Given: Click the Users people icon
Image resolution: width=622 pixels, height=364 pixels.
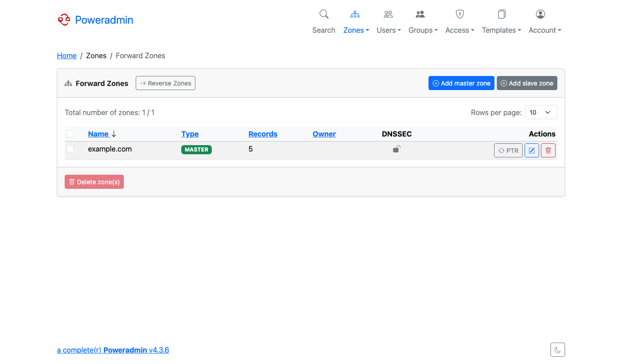Looking at the screenshot, I should tap(388, 14).
